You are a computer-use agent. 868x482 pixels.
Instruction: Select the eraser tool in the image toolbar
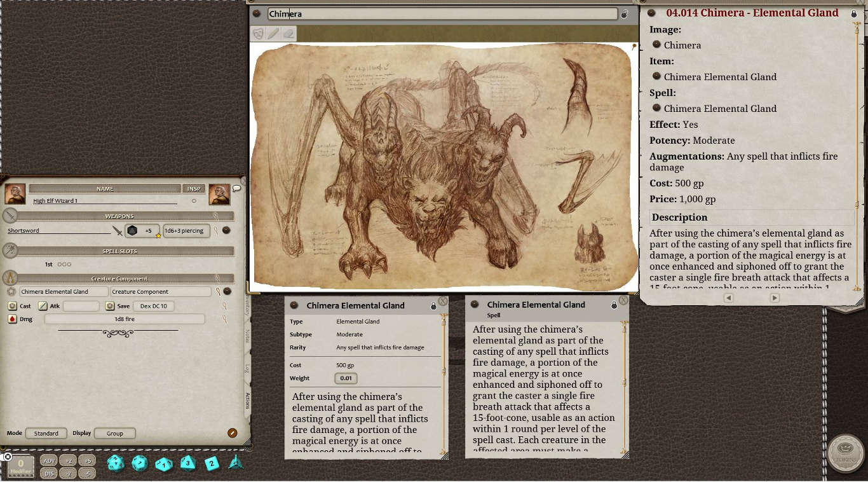pyautogui.click(x=288, y=33)
